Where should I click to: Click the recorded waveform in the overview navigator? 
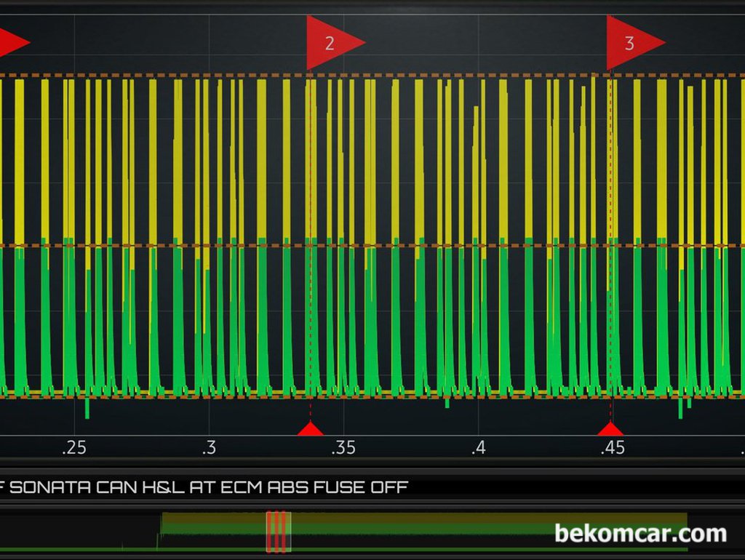[423, 531]
